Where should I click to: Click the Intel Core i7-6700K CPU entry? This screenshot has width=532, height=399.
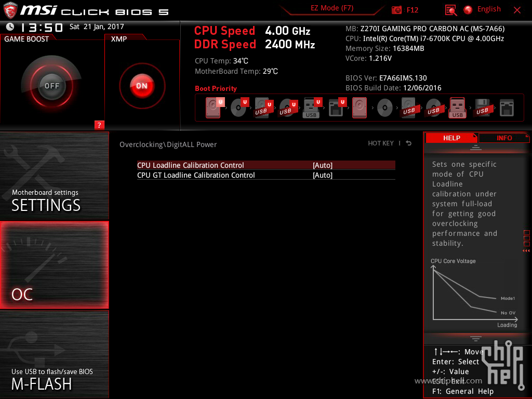click(424, 38)
